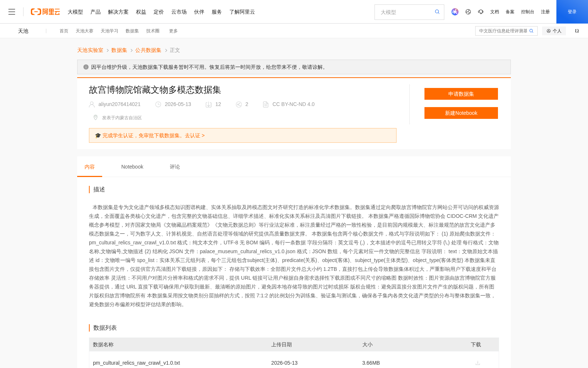
Task: Click the 申请数据集 button
Action: [461, 94]
